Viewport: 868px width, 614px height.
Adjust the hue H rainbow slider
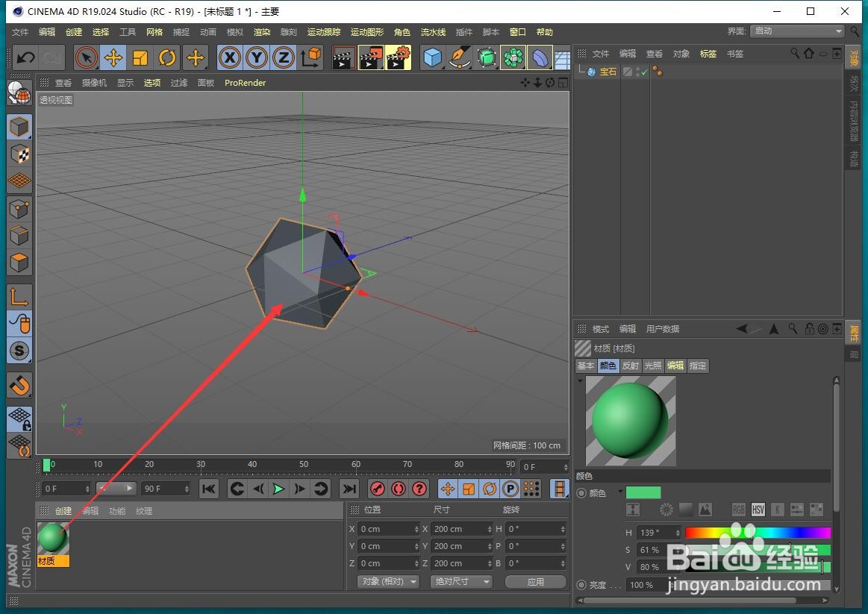click(x=758, y=533)
